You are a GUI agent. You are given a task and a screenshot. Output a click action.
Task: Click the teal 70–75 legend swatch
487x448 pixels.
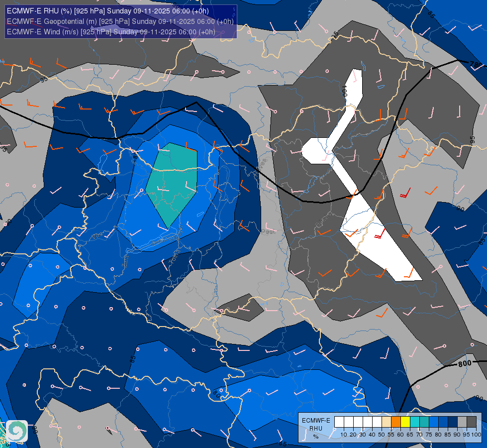(x=424, y=422)
